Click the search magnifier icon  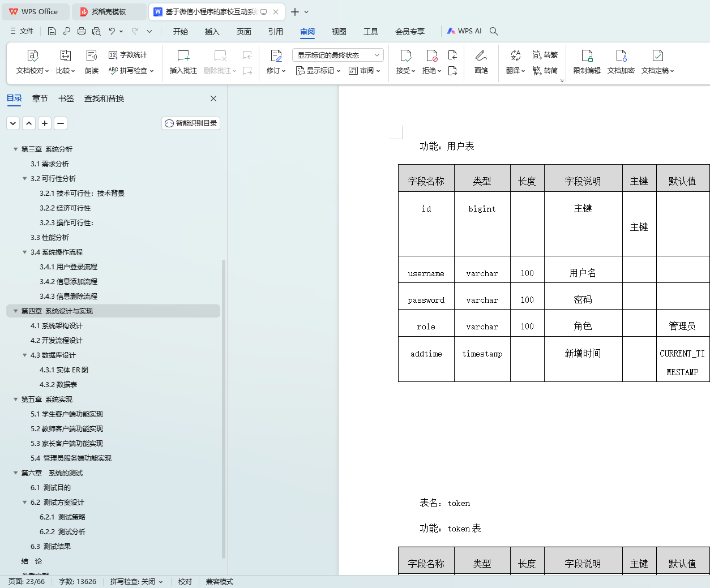click(x=494, y=31)
